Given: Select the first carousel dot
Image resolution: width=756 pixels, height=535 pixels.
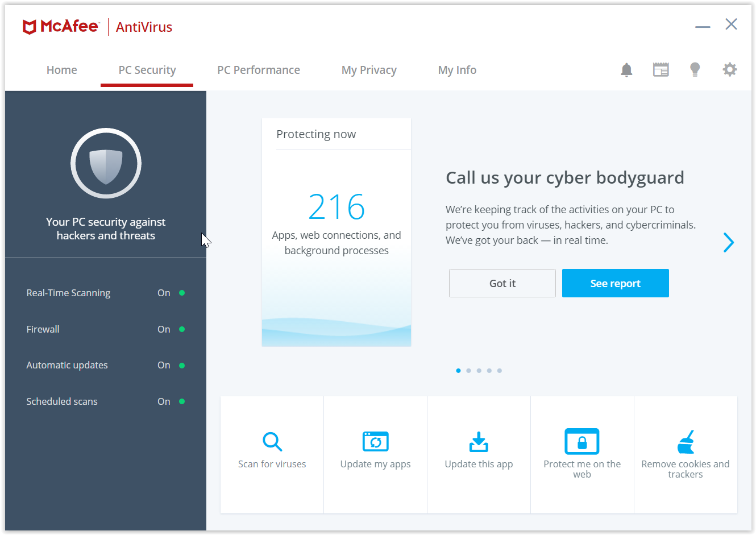Looking at the screenshot, I should (458, 371).
